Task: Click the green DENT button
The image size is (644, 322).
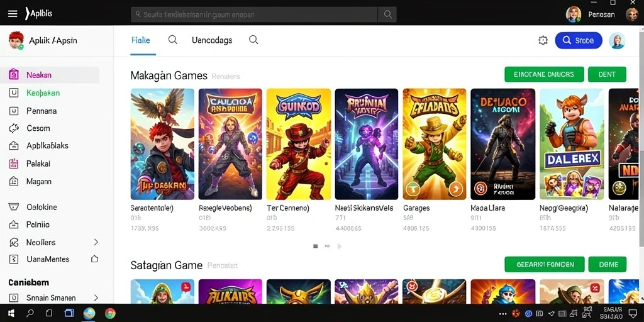Action: click(x=607, y=74)
